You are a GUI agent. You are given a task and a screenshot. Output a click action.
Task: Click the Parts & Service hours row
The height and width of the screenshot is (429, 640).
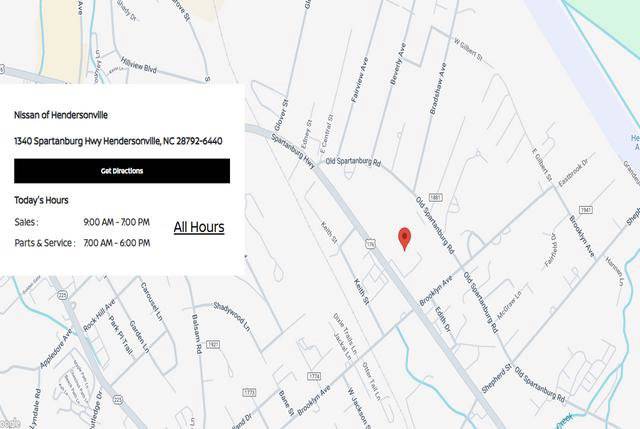pos(82,242)
